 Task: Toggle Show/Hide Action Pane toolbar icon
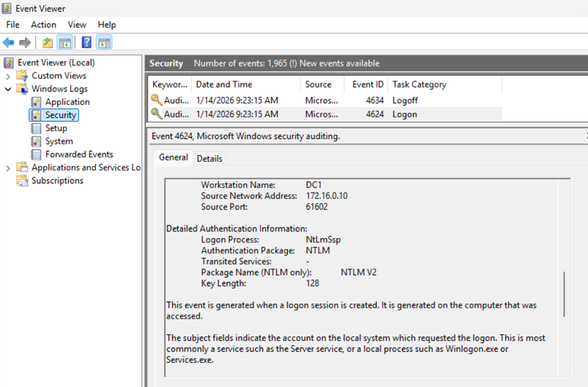tap(104, 42)
